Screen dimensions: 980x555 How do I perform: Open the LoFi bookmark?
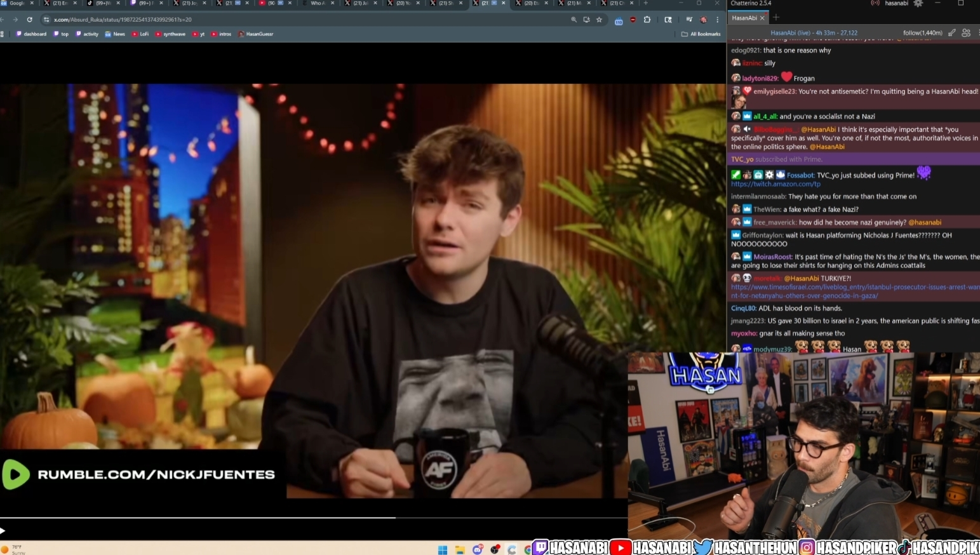coord(140,34)
